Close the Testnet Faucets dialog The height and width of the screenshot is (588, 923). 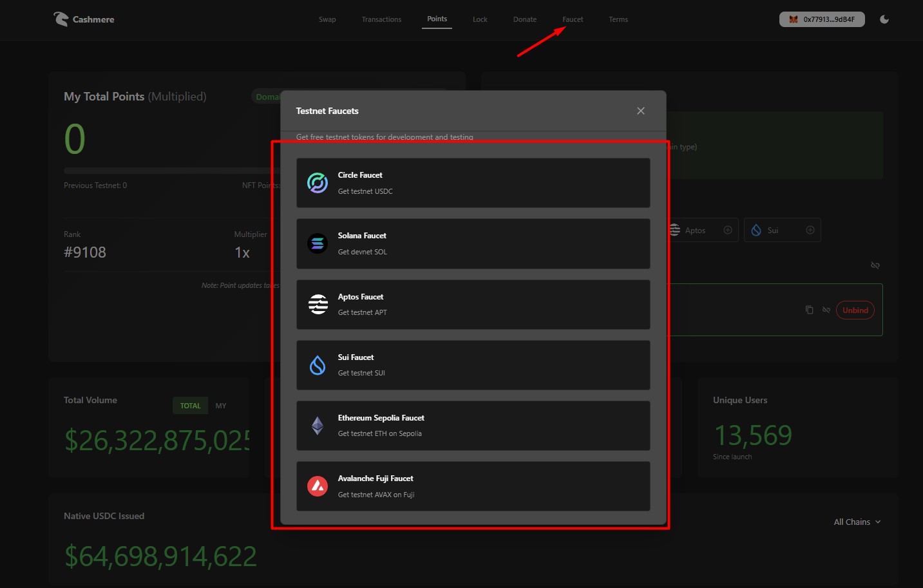(640, 111)
